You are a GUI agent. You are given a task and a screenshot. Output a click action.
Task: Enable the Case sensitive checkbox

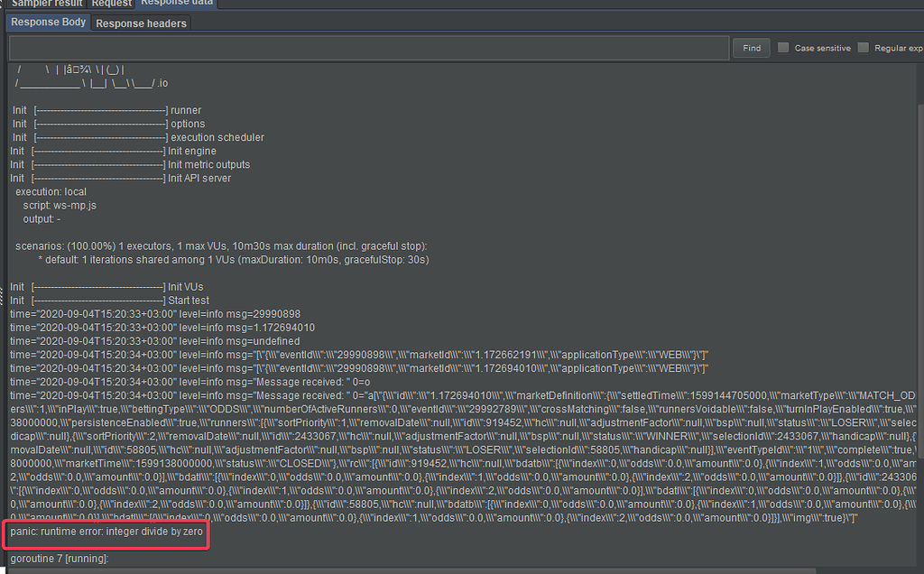click(x=782, y=48)
